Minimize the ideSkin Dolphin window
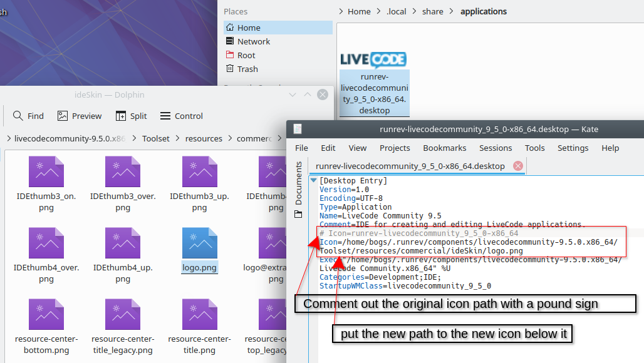 [293, 95]
